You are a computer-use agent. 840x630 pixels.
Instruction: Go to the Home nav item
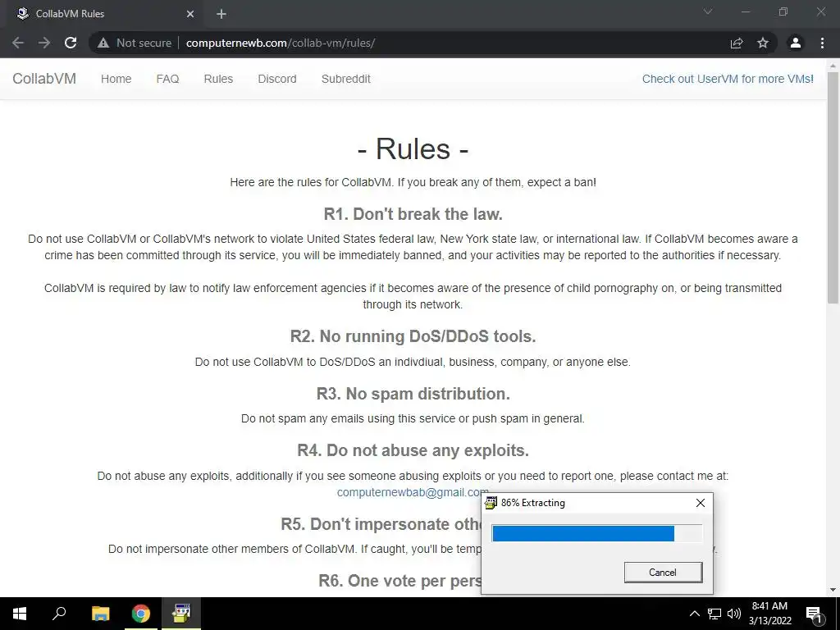116,79
